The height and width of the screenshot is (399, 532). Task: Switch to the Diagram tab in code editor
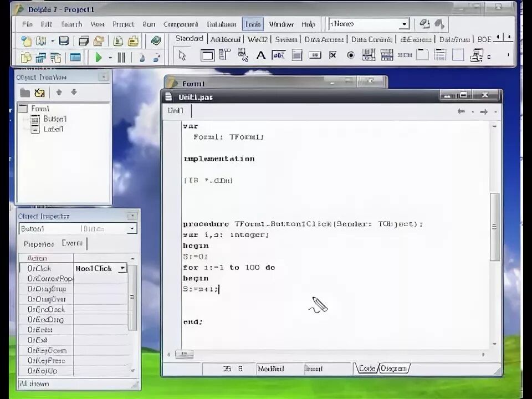(x=393, y=369)
